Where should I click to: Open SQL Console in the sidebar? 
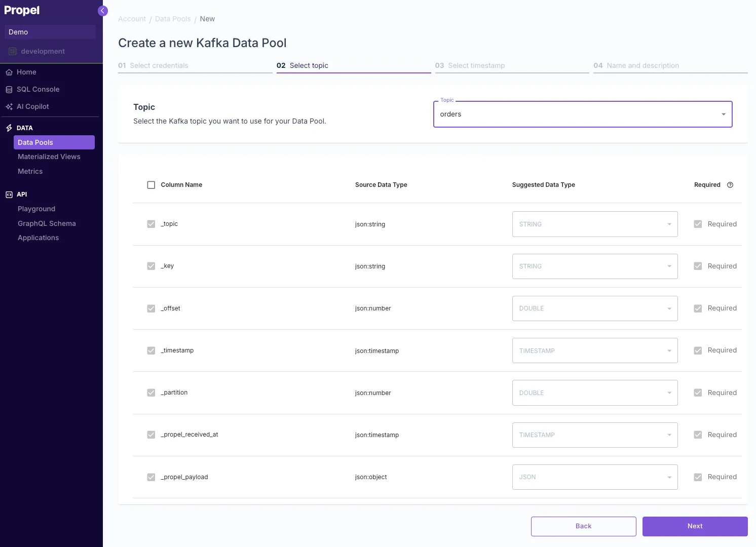38,90
